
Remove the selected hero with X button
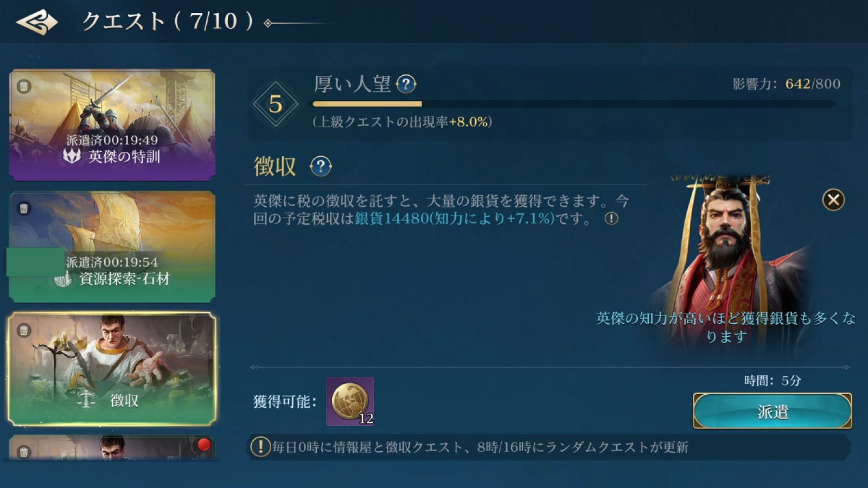(833, 200)
